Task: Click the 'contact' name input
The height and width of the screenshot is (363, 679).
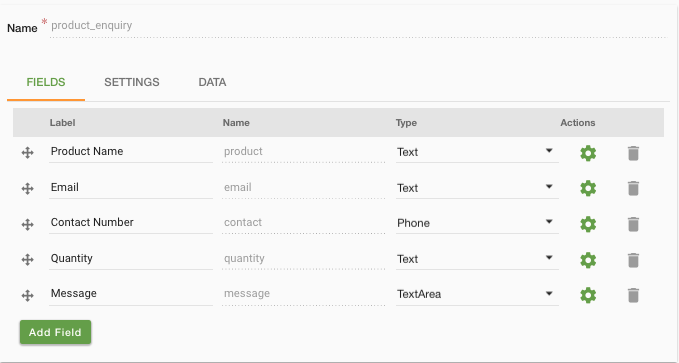Action: tap(304, 223)
